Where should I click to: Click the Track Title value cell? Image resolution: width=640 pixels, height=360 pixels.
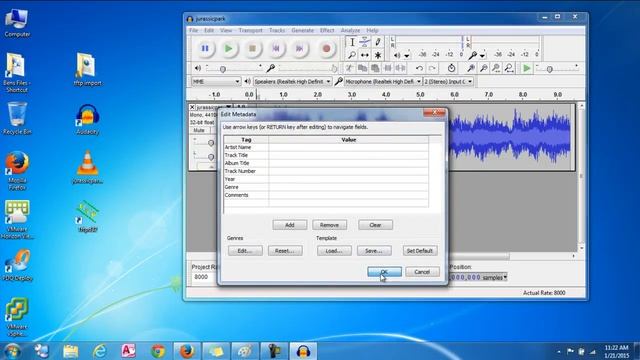coord(349,155)
